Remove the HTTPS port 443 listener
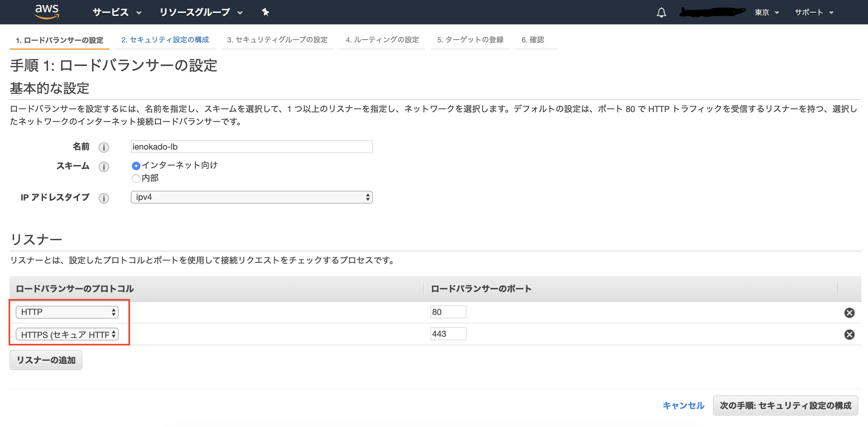This screenshot has height=427, width=868. tap(849, 334)
